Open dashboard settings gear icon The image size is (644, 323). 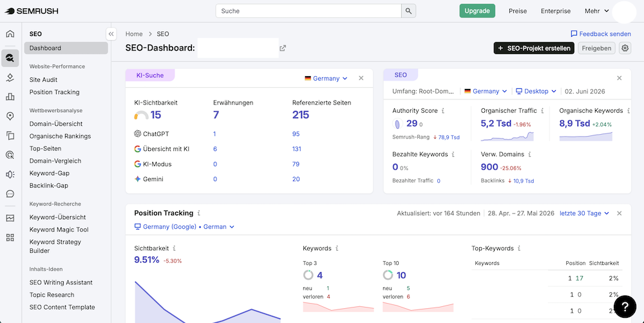click(625, 48)
